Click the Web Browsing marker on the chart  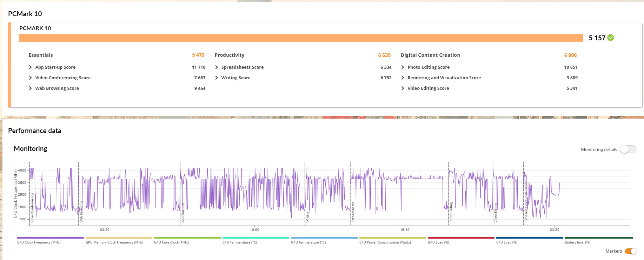click(81, 212)
